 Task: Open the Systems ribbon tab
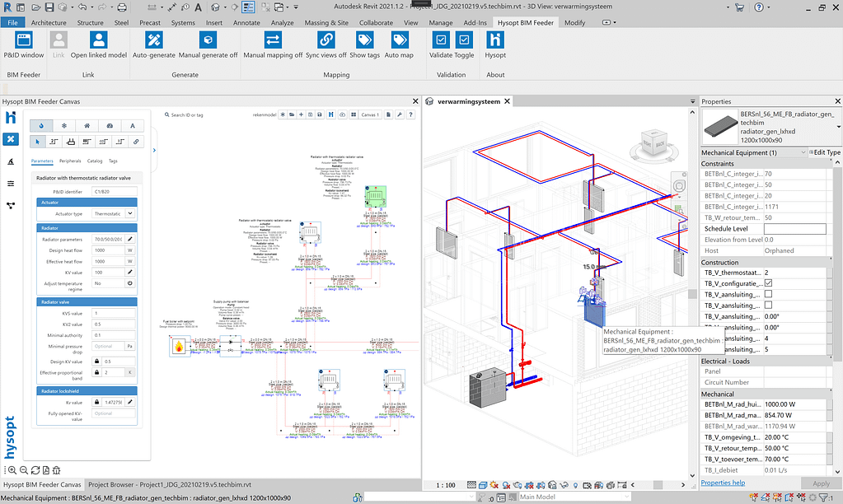click(183, 22)
